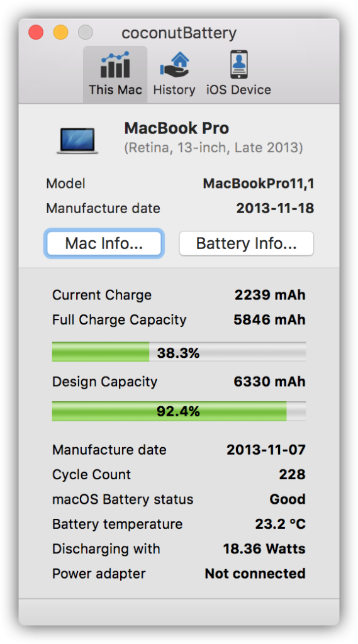Open the iOS Device phone icon
This screenshot has height=644, width=358.
click(238, 65)
